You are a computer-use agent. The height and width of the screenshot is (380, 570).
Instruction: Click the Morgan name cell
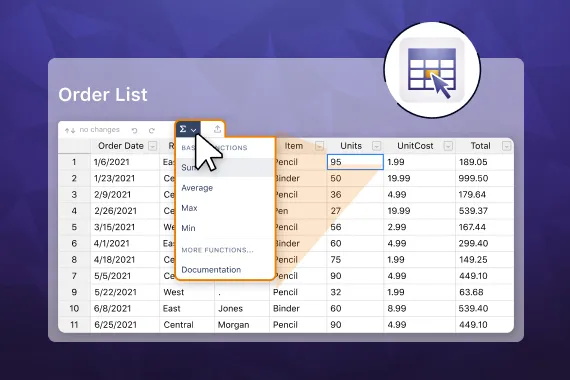[242, 325]
